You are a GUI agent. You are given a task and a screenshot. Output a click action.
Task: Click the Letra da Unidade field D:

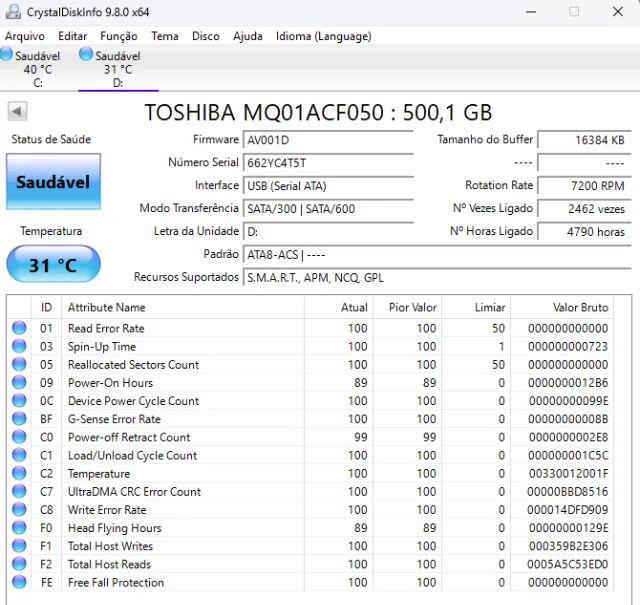point(328,231)
